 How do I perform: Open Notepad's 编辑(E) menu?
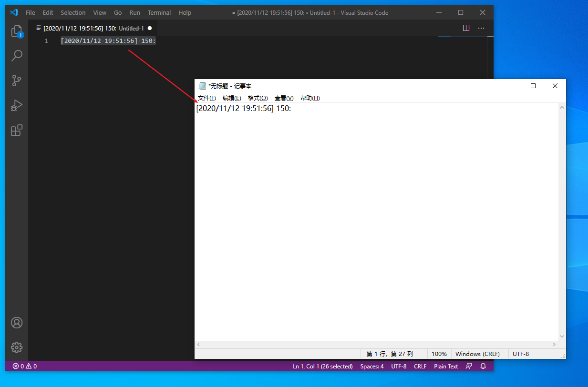tap(232, 98)
